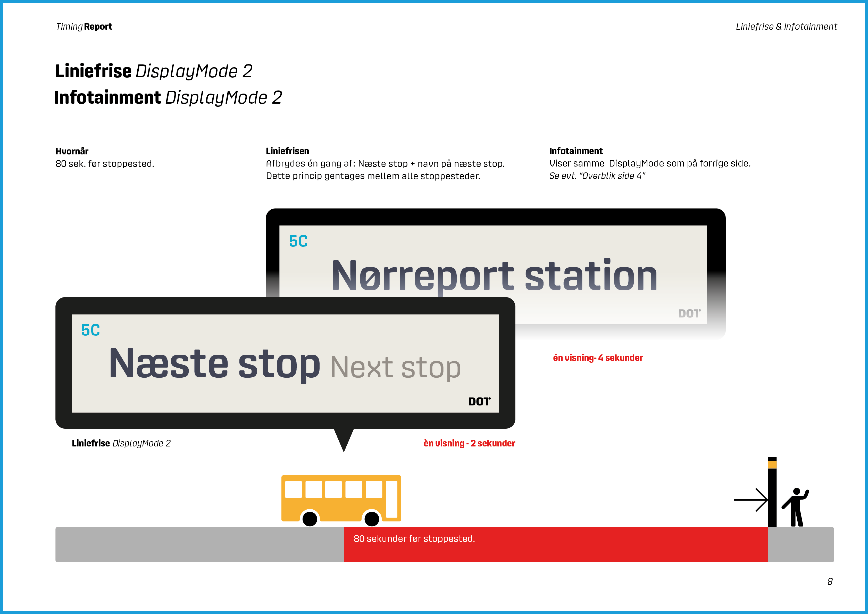The image size is (868, 614).
Task: Click the 'Infotainment' column heading
Action: 576,151
